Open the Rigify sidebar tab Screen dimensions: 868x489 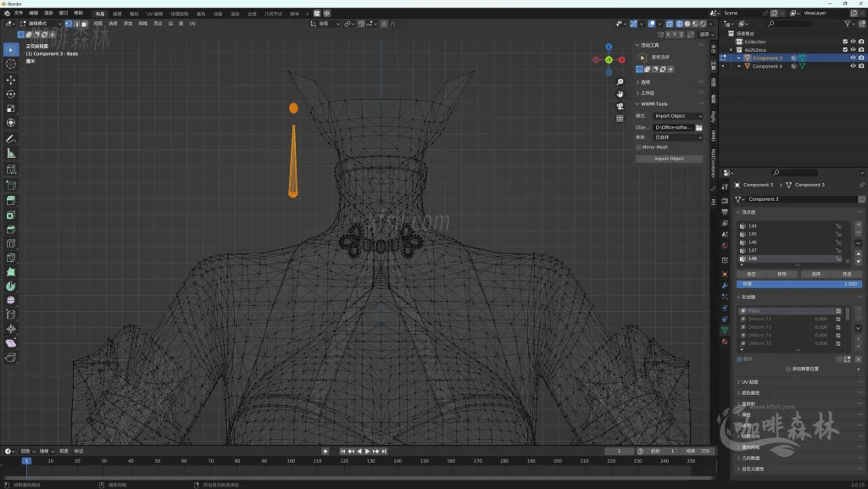coord(714,117)
